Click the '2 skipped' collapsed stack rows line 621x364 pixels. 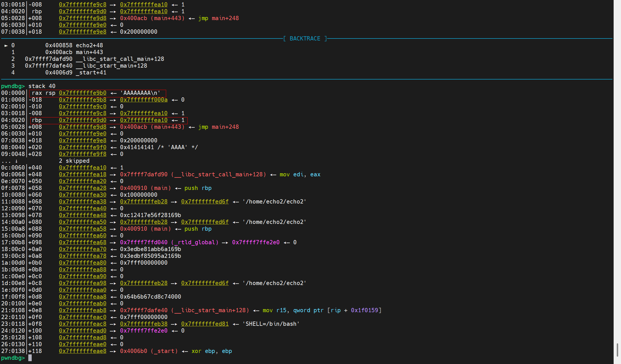pyautogui.click(x=74, y=161)
